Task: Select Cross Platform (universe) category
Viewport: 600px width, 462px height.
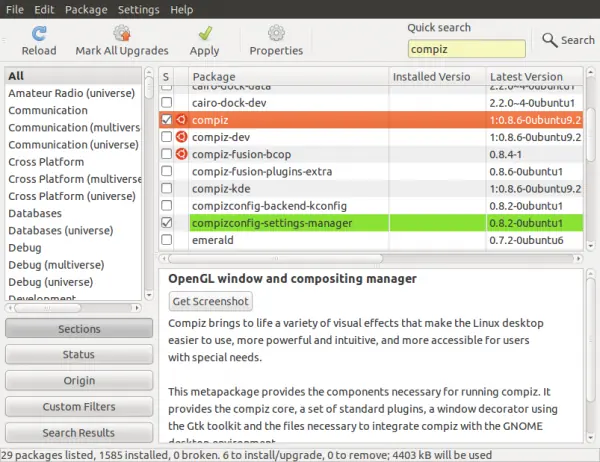Action: tap(73, 196)
